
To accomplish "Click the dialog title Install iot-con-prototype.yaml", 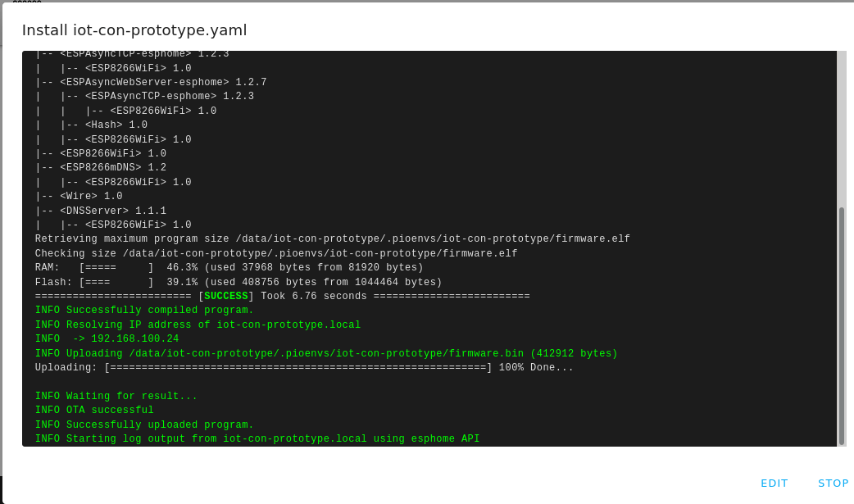I will tap(134, 30).
